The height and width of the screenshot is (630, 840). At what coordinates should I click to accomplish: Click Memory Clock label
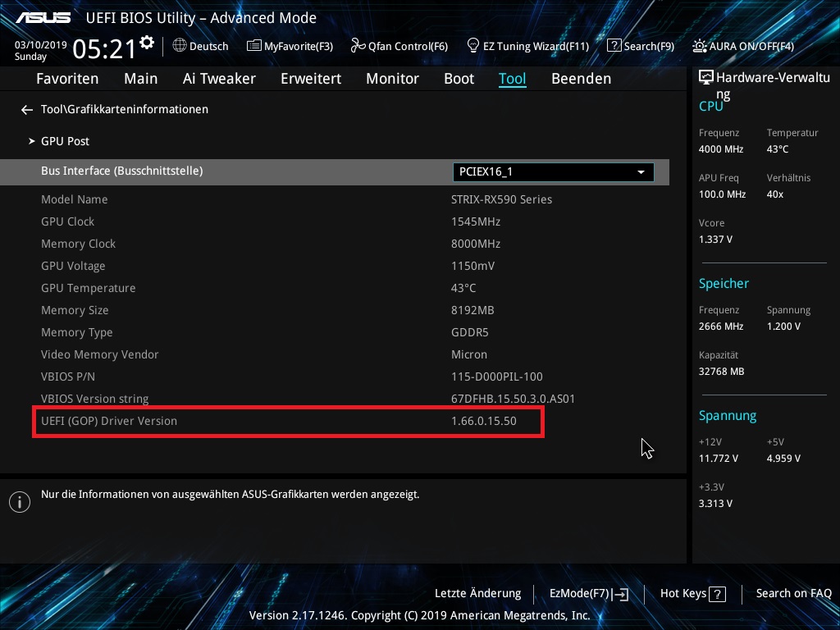click(x=78, y=244)
